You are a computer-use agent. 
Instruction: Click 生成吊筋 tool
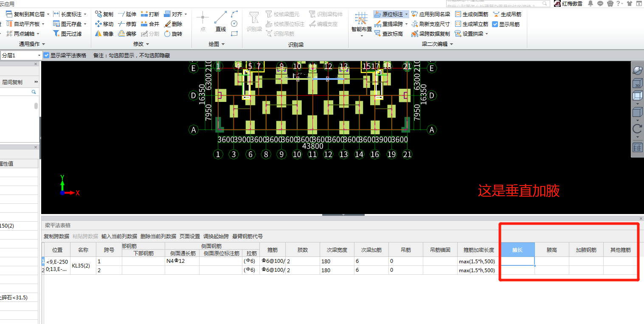point(507,14)
